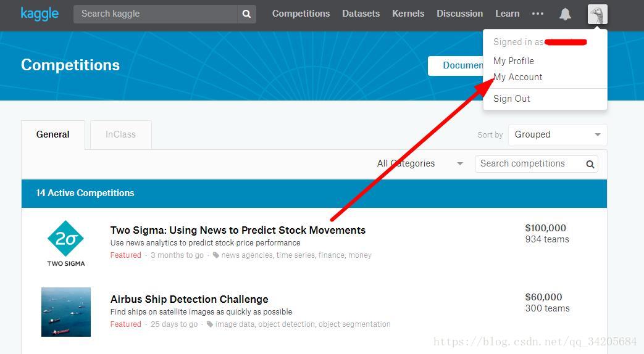Focus the Search kaggle field

pyautogui.click(x=156, y=14)
